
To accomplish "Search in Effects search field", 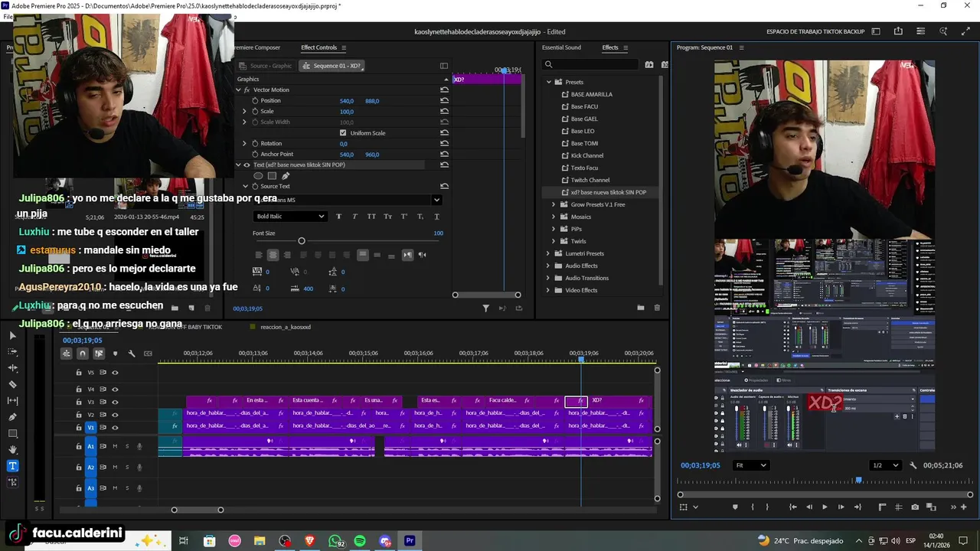I will tap(590, 65).
